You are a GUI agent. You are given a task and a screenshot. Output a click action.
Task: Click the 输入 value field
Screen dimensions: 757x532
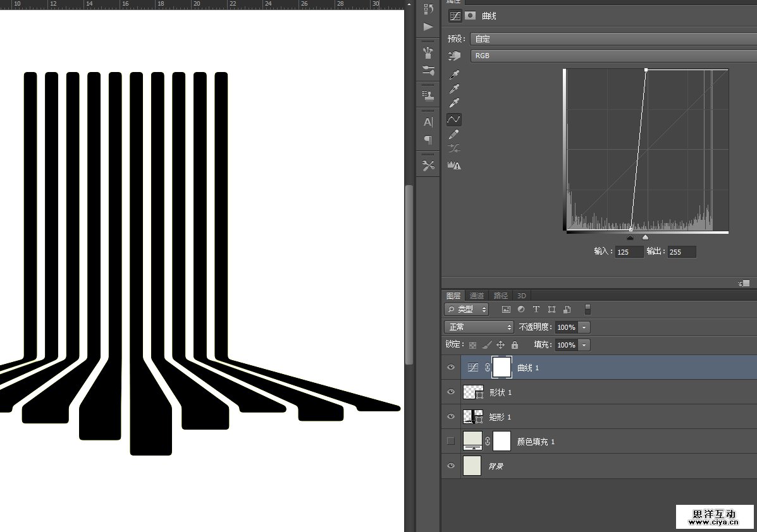click(629, 252)
